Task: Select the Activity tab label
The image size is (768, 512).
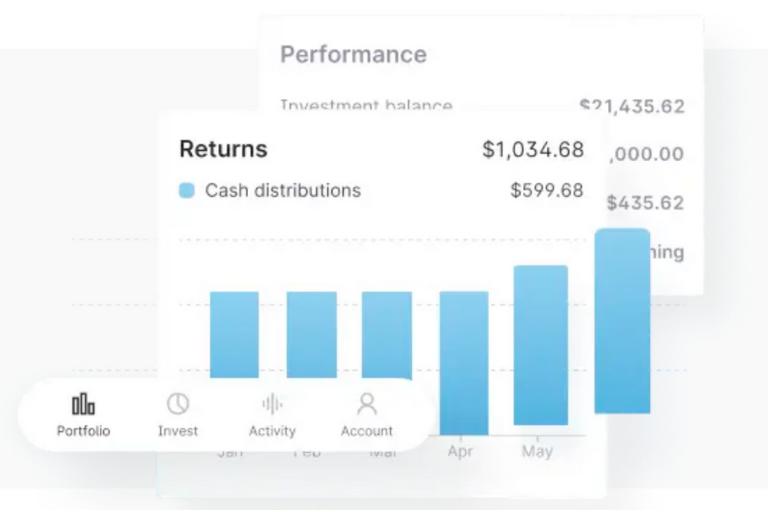Action: coord(272,431)
